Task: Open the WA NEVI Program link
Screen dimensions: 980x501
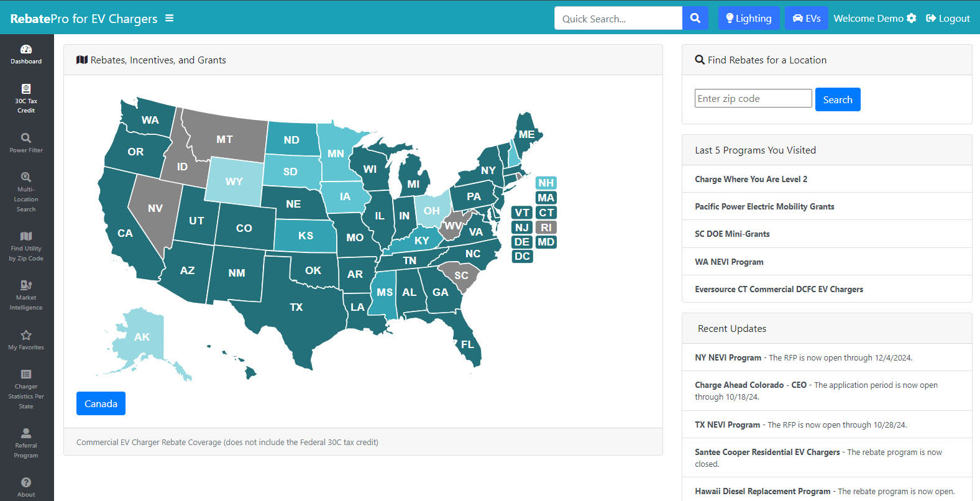Action: click(x=729, y=262)
